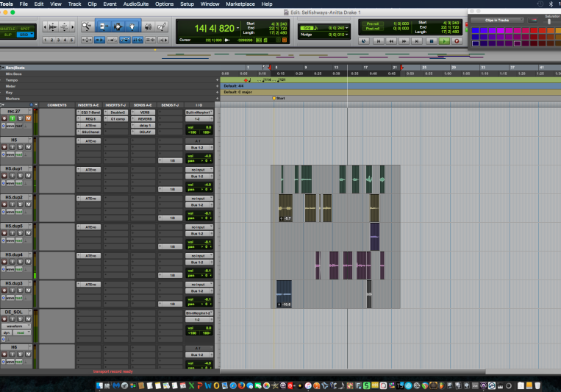Click the Fast Forward transport button
Image resolution: width=561 pixels, height=392 pixels.
click(404, 41)
